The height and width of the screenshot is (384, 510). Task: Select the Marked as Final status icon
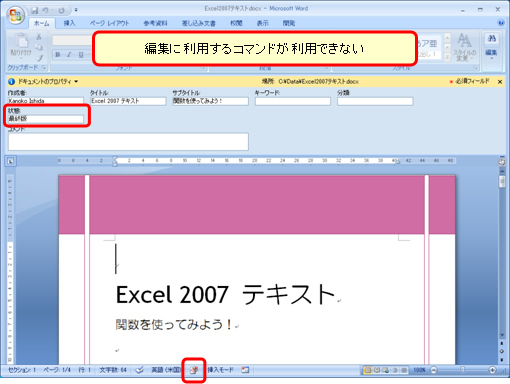coord(194,370)
